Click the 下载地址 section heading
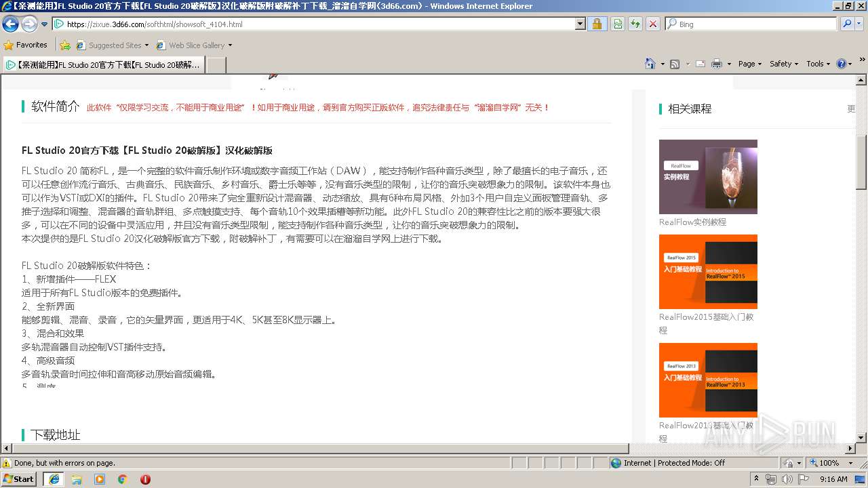Viewport: 868px width, 488px height. coord(56,434)
